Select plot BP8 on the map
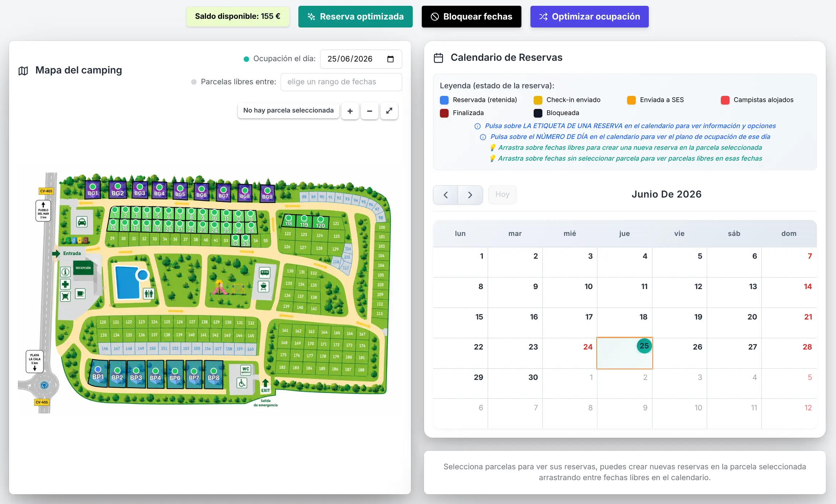The image size is (836, 504). [x=214, y=374]
